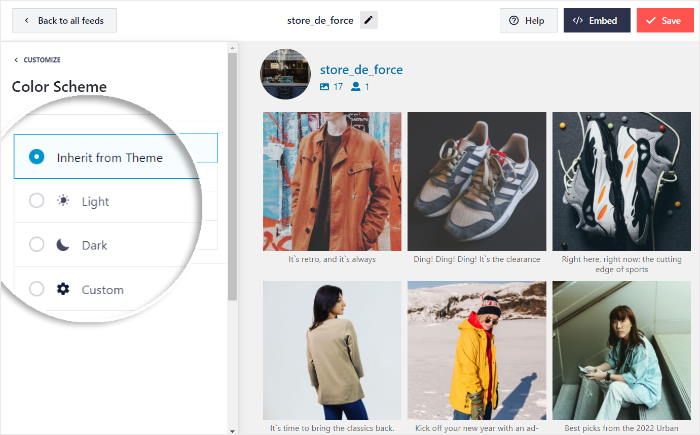The width and height of the screenshot is (700, 435).
Task: Click the caption "It's time to bring the classics back."
Action: (332, 428)
